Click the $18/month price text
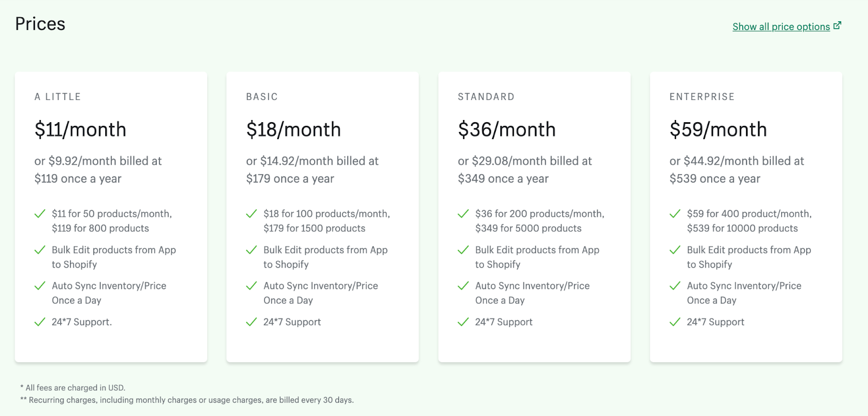The height and width of the screenshot is (416, 868). [x=293, y=130]
